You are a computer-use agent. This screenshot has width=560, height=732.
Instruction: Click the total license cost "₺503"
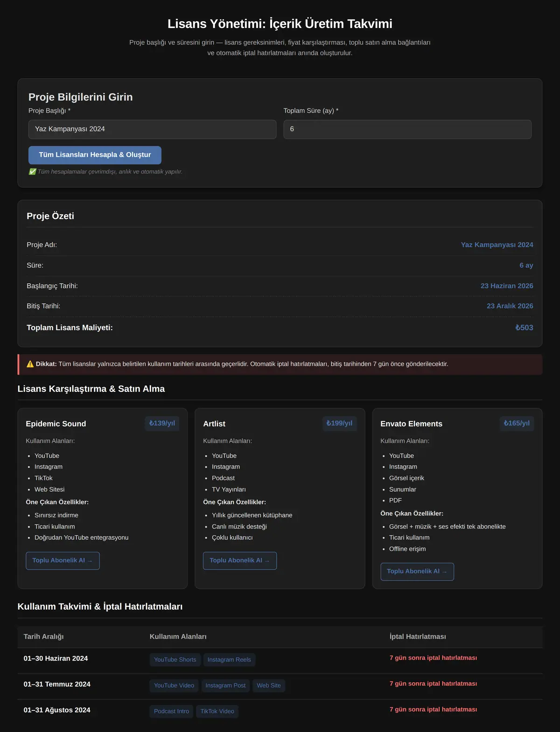(524, 328)
